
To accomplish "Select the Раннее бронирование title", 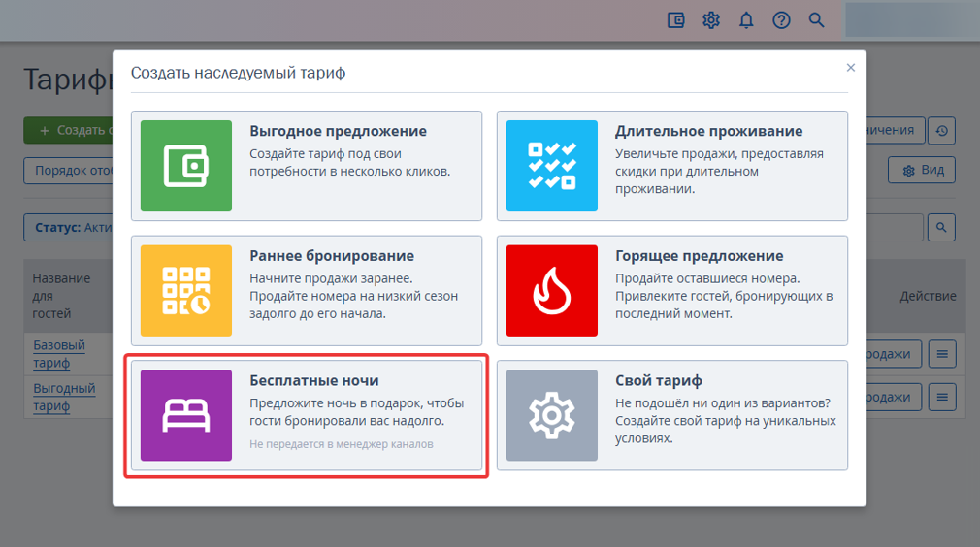I will [332, 256].
